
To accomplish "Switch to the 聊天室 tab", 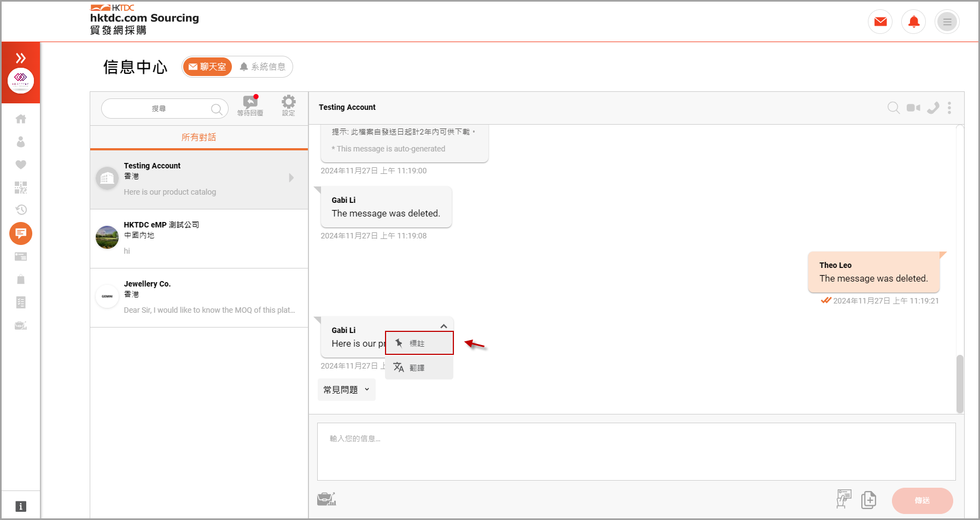I will click(x=207, y=67).
